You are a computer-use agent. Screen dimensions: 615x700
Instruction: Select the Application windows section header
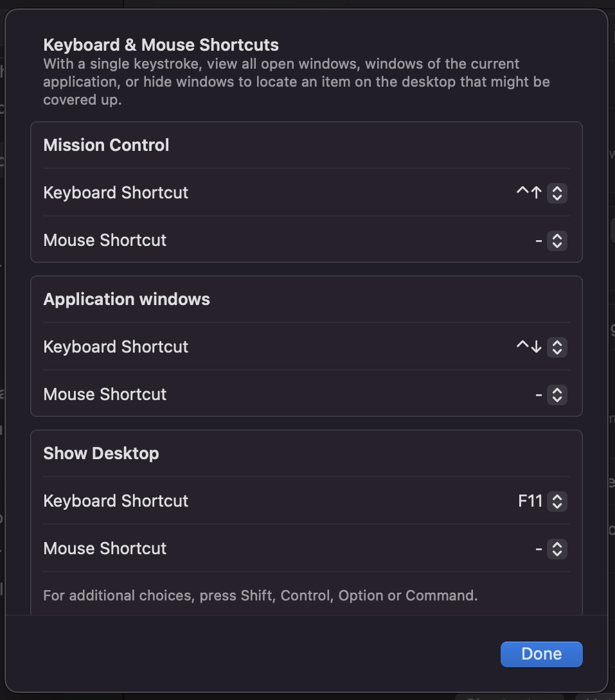pos(126,299)
